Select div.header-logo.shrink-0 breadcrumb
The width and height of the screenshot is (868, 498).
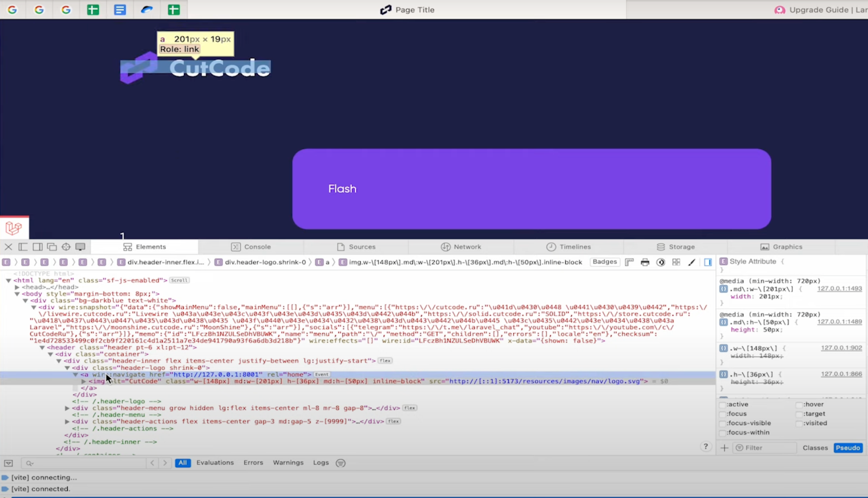coord(260,262)
